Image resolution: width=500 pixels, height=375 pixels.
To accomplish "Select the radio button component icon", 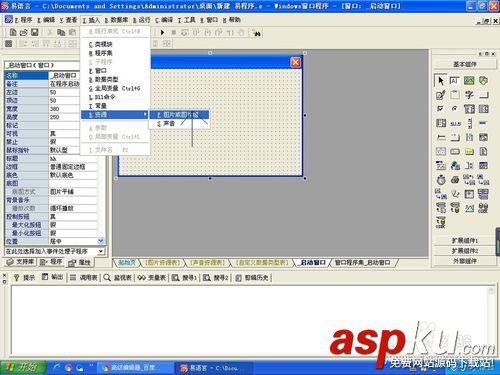I will coord(455,109).
